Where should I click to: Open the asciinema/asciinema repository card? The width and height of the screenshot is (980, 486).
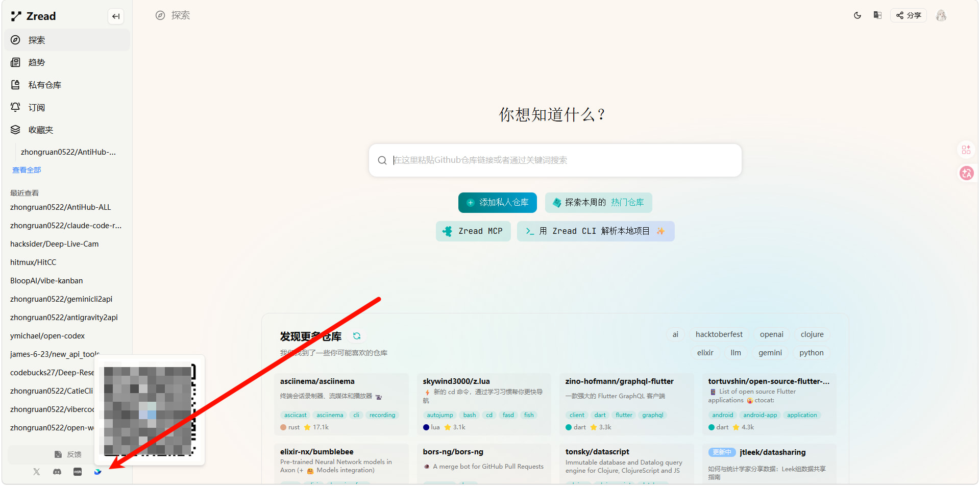[341, 404]
